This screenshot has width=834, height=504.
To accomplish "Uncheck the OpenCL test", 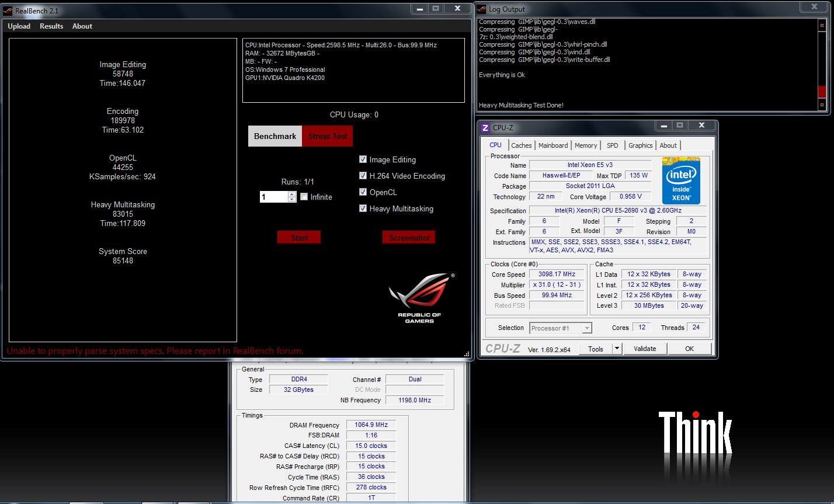I will (363, 192).
